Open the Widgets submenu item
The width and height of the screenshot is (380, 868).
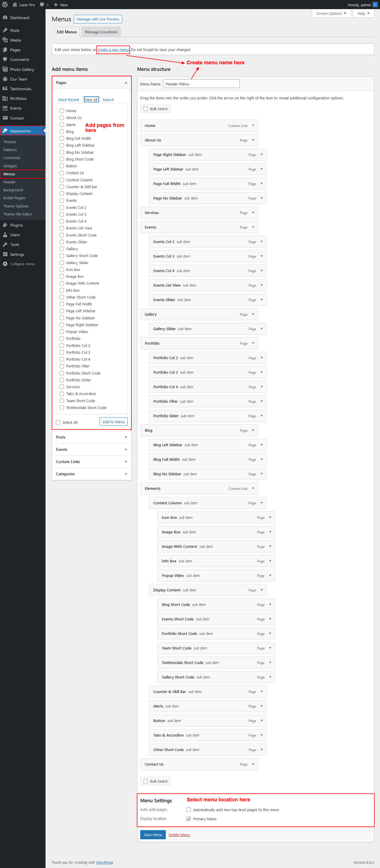pos(10,166)
